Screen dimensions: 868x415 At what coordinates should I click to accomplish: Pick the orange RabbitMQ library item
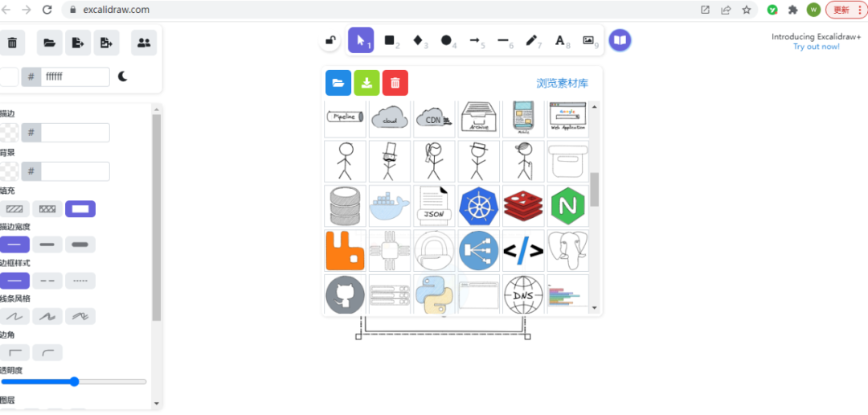click(x=346, y=250)
